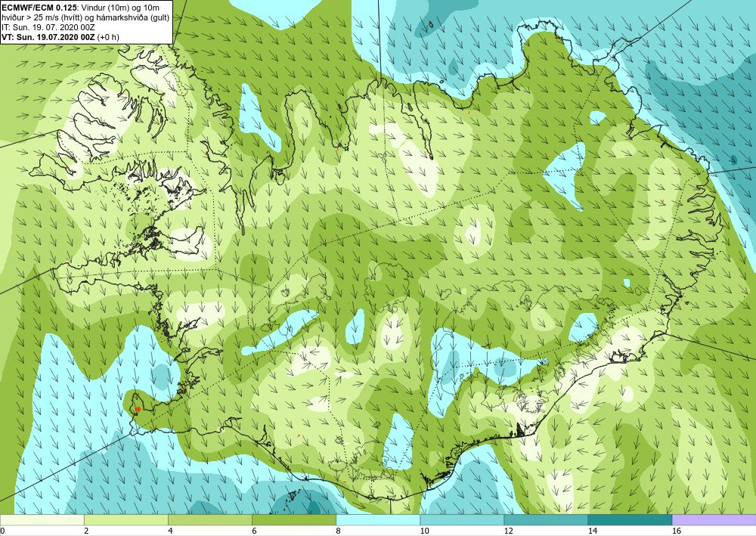Screen dimensions: 756x536
Task: Click the 10–12 m/s cyan legend swatch
Action: pos(462,520)
